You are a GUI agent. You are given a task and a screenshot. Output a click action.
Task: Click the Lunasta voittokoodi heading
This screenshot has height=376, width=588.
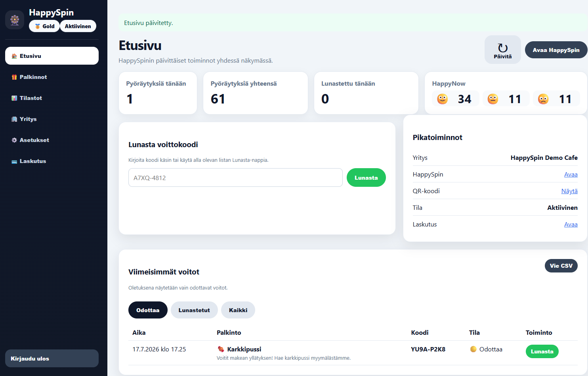point(163,145)
